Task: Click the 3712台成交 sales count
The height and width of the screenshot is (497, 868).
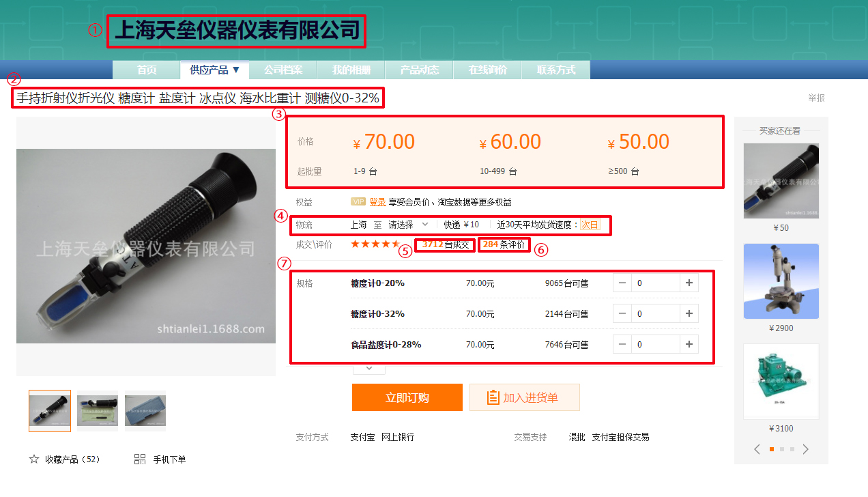Action: 446,244
